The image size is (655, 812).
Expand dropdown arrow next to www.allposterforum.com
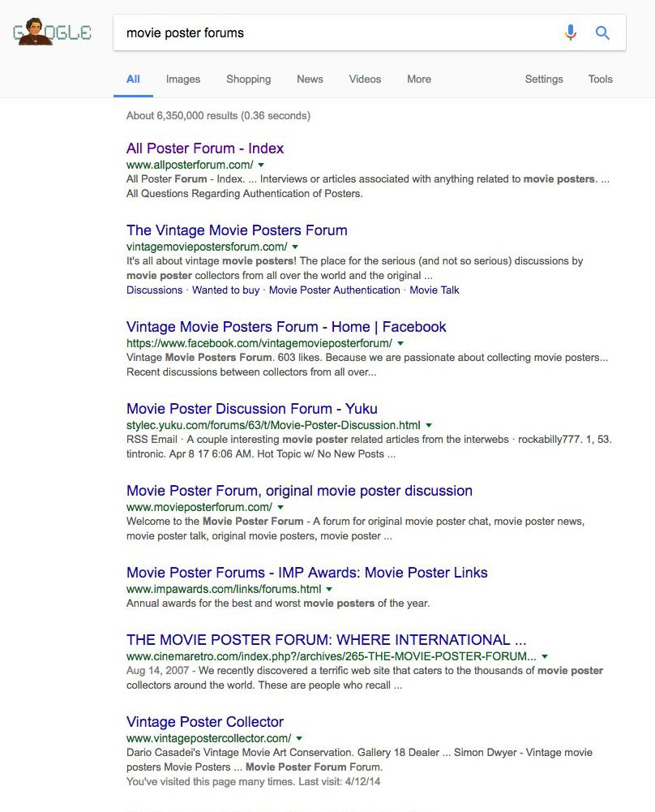point(261,165)
